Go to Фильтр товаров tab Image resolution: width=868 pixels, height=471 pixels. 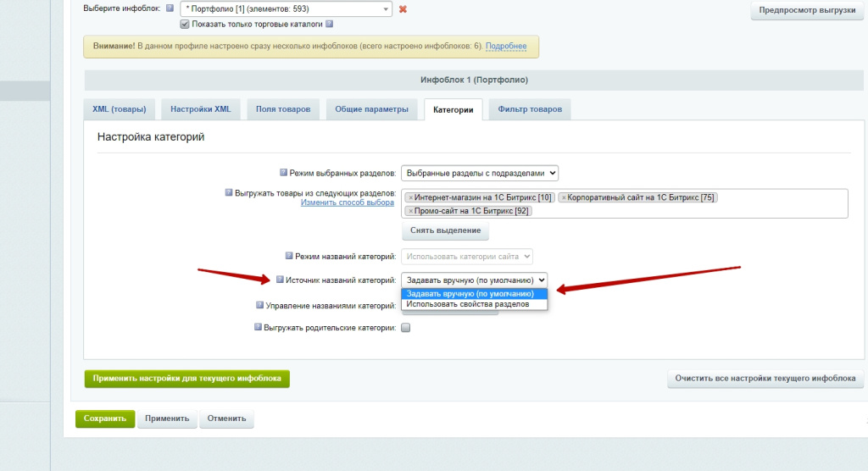(x=530, y=109)
